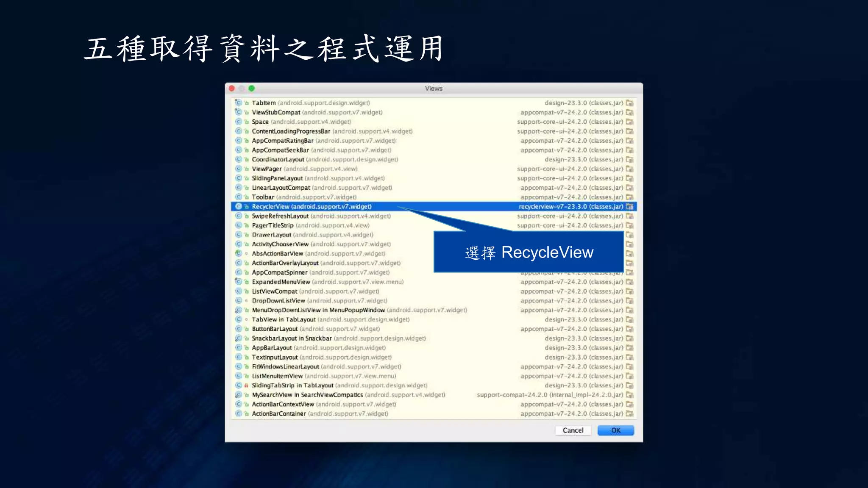This screenshot has height=488, width=868.
Task: Select the ExpandedMenuView row
Action: pyautogui.click(x=434, y=282)
